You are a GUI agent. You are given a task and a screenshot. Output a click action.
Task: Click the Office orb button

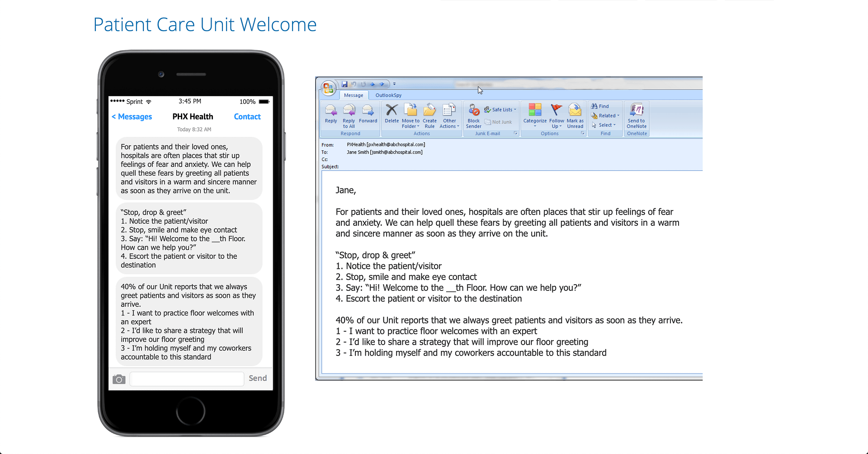[x=329, y=88]
